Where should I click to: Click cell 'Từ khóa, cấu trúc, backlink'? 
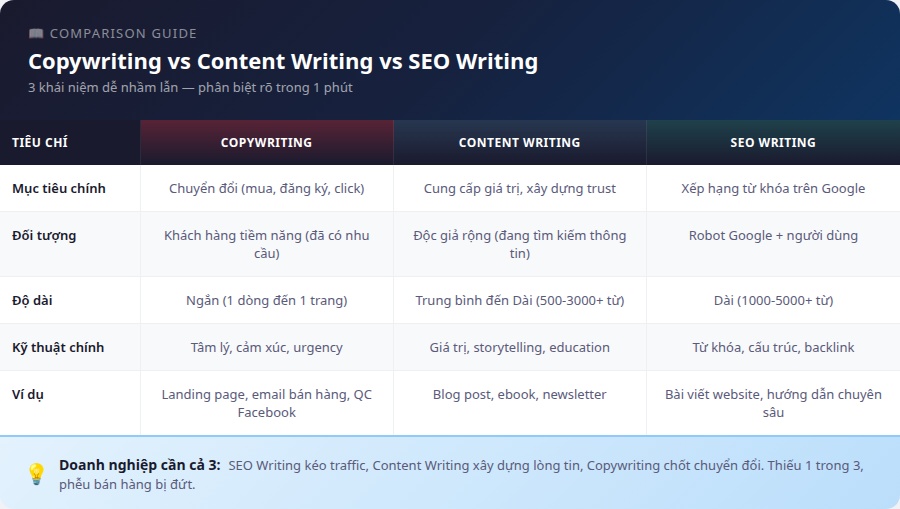(x=773, y=347)
